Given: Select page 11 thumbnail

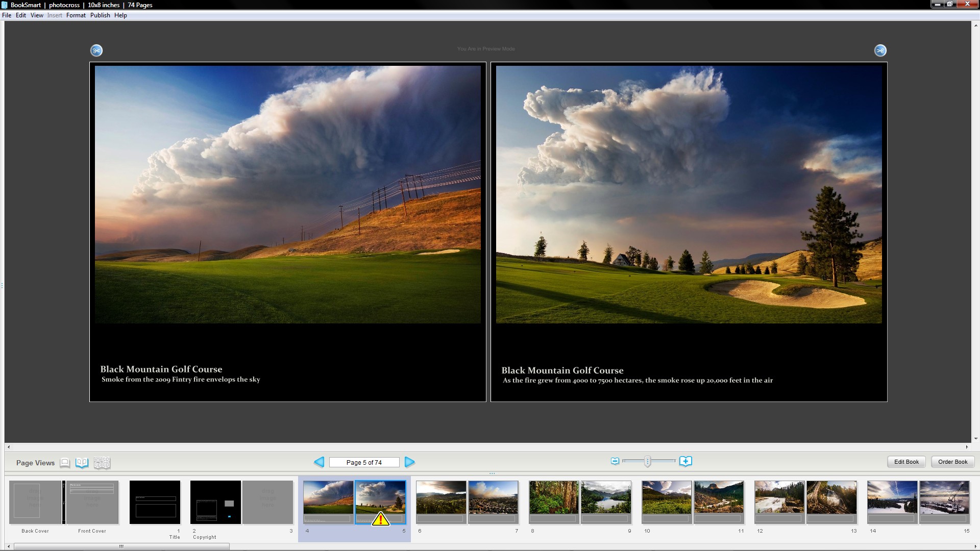Looking at the screenshot, I should click(x=719, y=502).
